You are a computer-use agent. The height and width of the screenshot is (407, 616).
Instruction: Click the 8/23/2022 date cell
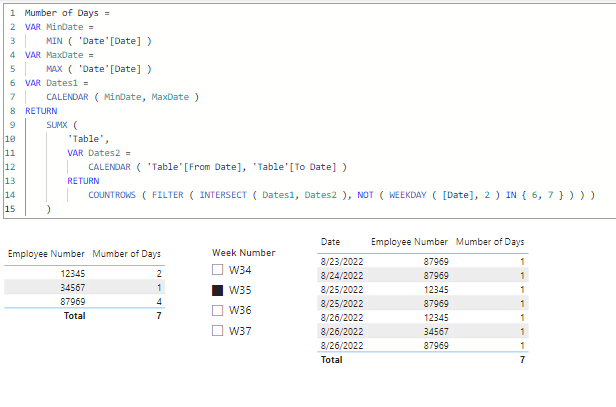pos(342,261)
